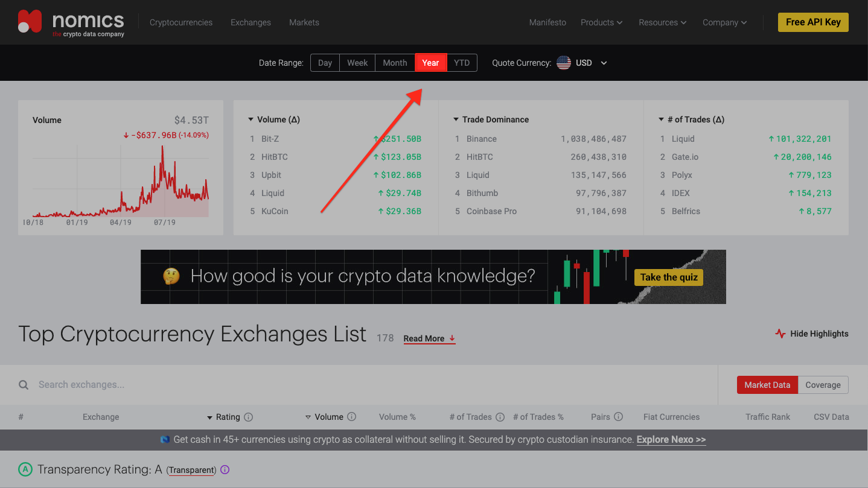Image resolution: width=868 pixels, height=488 pixels.
Task: Switch to Coverage view
Action: tap(823, 385)
